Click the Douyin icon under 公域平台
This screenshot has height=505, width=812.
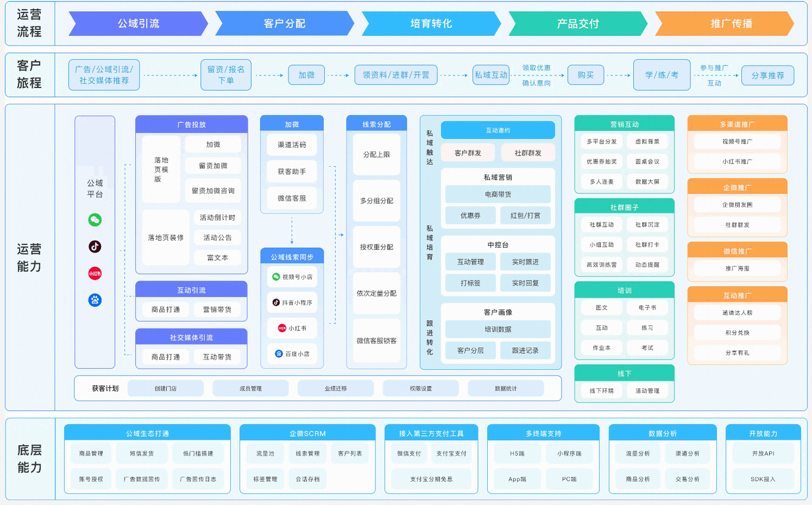(95, 246)
